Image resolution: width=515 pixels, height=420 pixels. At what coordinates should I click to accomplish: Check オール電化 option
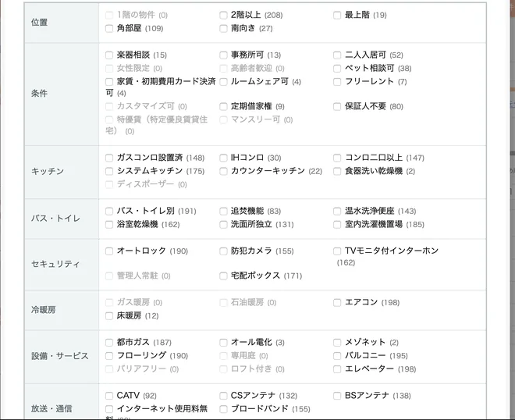[x=223, y=343]
